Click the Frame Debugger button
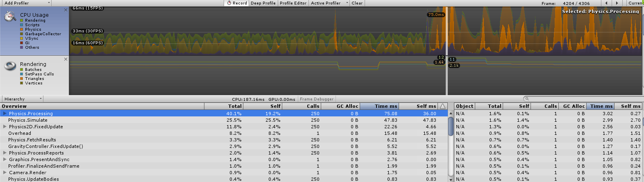644x182 pixels. point(317,99)
